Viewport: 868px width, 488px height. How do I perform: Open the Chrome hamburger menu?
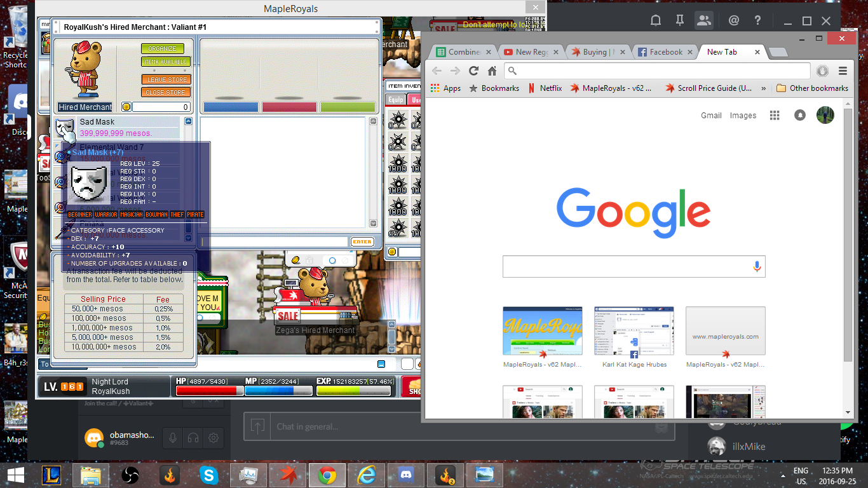[843, 71]
